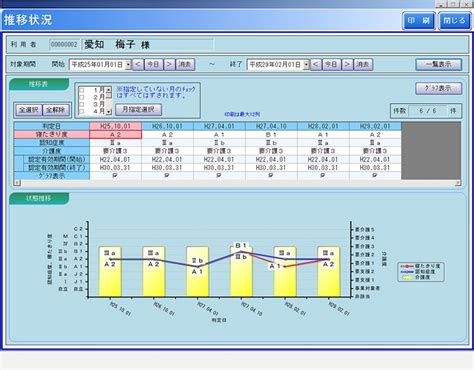Open the end date dropdown arrow

pos(306,65)
